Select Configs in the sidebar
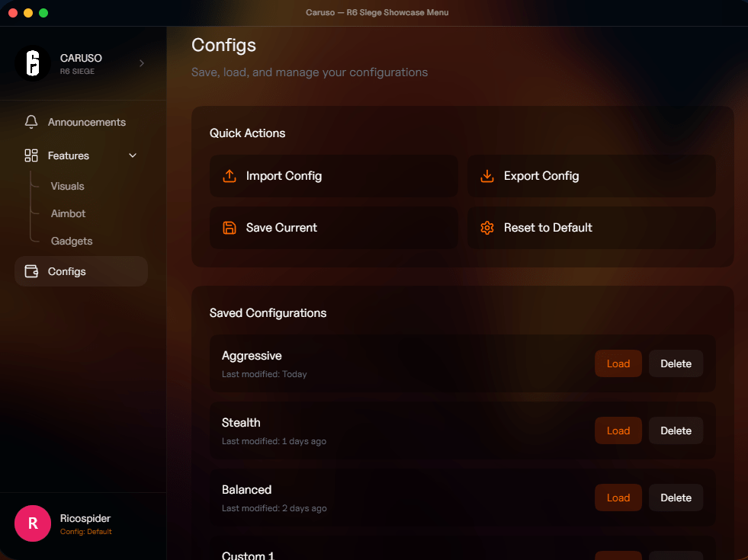Image resolution: width=748 pixels, height=560 pixels. [81, 271]
